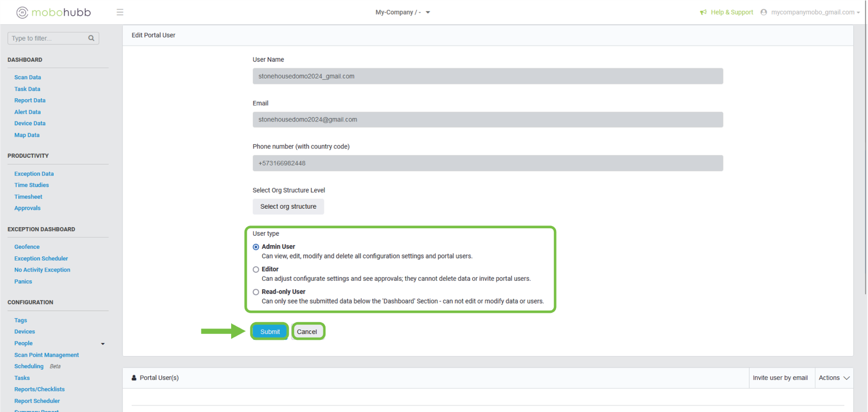Click the page vertical scrollbar

[x=865, y=163]
